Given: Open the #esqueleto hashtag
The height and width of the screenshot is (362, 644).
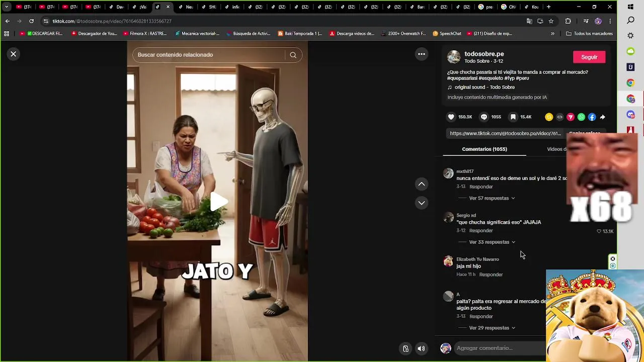Looking at the screenshot, I should pos(491,78).
